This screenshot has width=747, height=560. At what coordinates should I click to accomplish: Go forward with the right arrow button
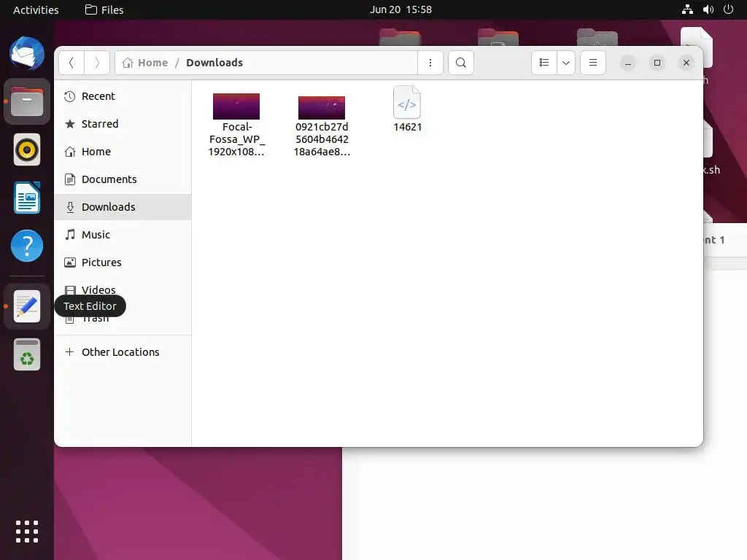(97, 63)
